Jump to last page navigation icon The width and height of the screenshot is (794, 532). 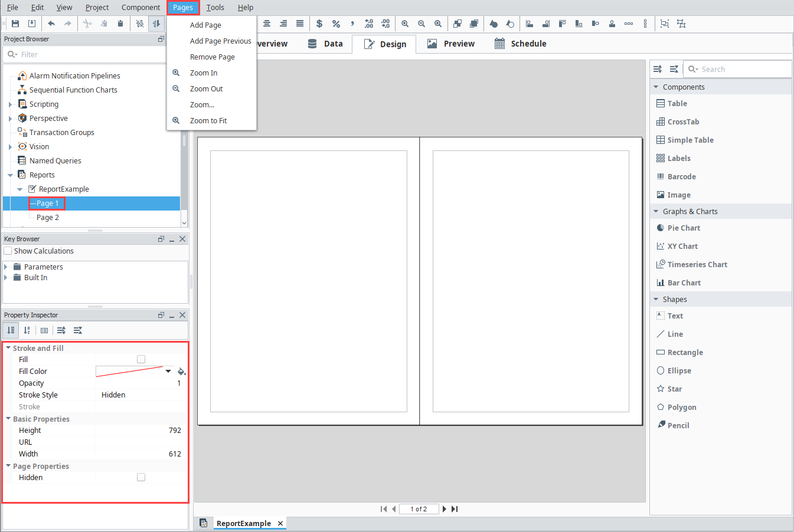click(x=455, y=509)
